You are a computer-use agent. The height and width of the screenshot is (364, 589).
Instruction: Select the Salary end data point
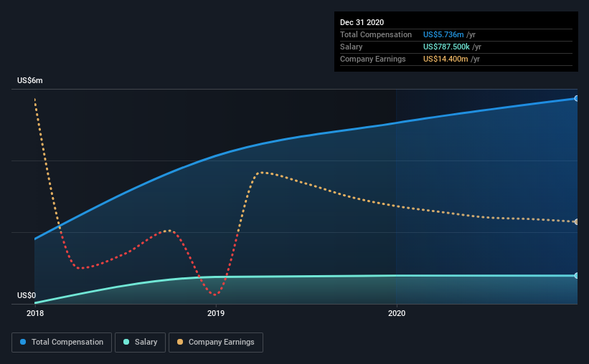(x=577, y=275)
